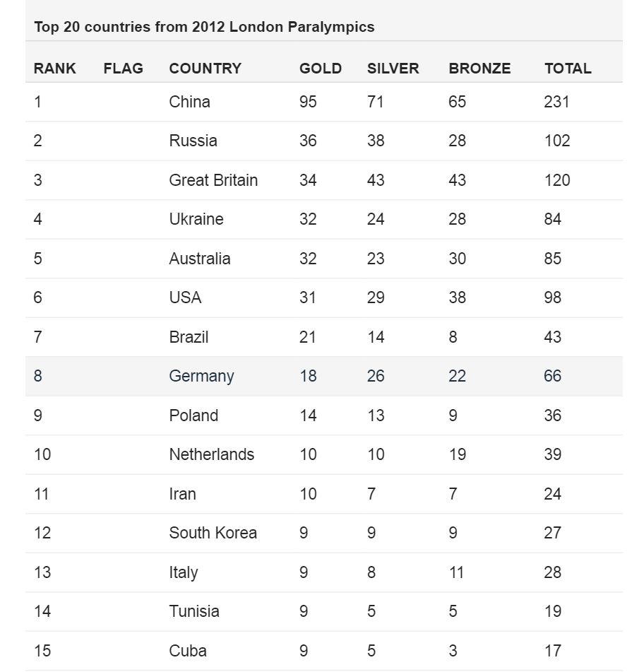Sort by the TOTAL column header
Viewport: 627px width, 672px height.
(568, 69)
